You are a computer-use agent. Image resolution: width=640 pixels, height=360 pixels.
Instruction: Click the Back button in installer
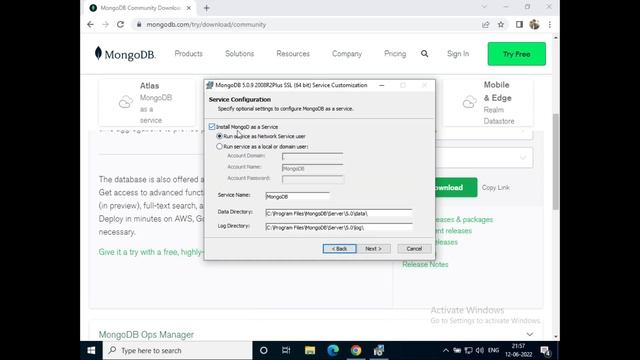click(340, 249)
